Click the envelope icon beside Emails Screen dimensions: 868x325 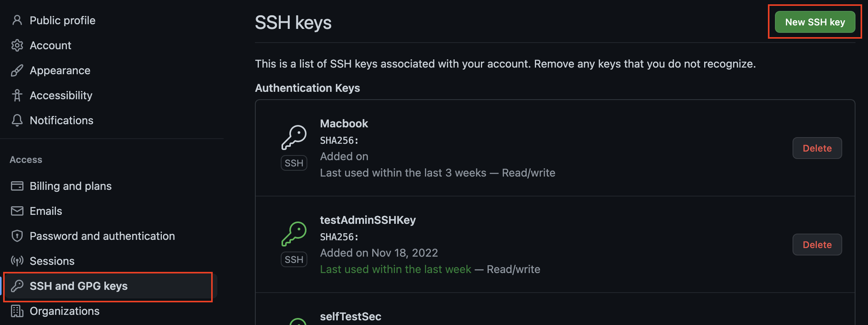(x=17, y=211)
